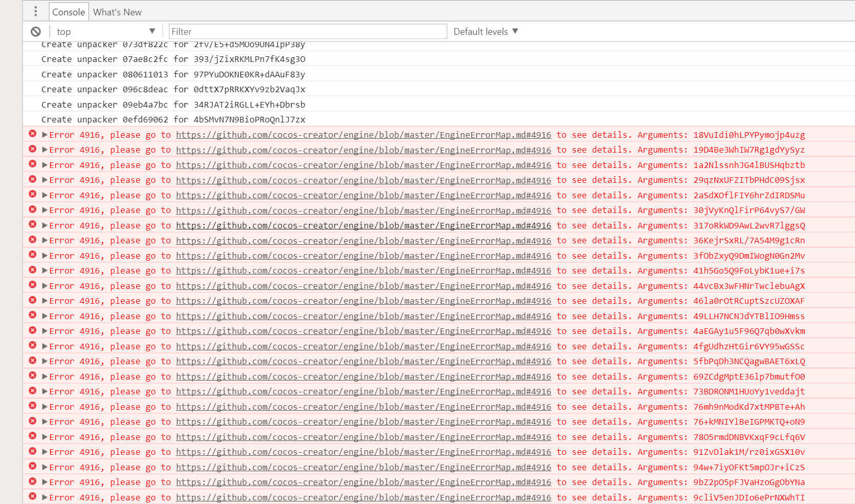The width and height of the screenshot is (855, 504).
Task: Click the clear console icon
Action: (x=35, y=32)
